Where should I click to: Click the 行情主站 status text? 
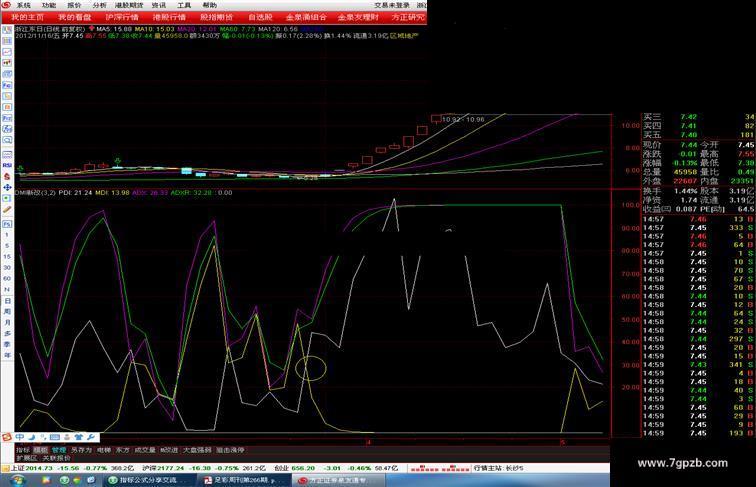pyautogui.click(x=499, y=468)
